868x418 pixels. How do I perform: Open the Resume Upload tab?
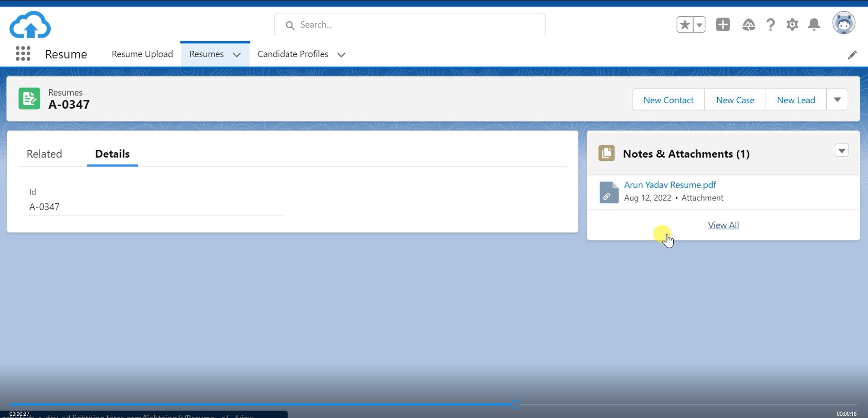click(x=142, y=54)
